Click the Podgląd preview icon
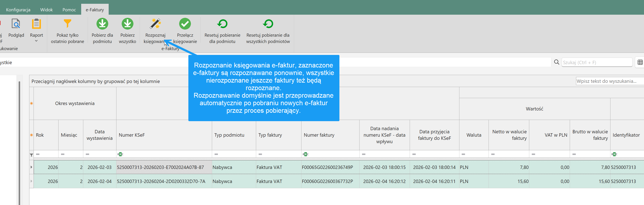Viewport: 644px width, 205px height. click(x=16, y=24)
